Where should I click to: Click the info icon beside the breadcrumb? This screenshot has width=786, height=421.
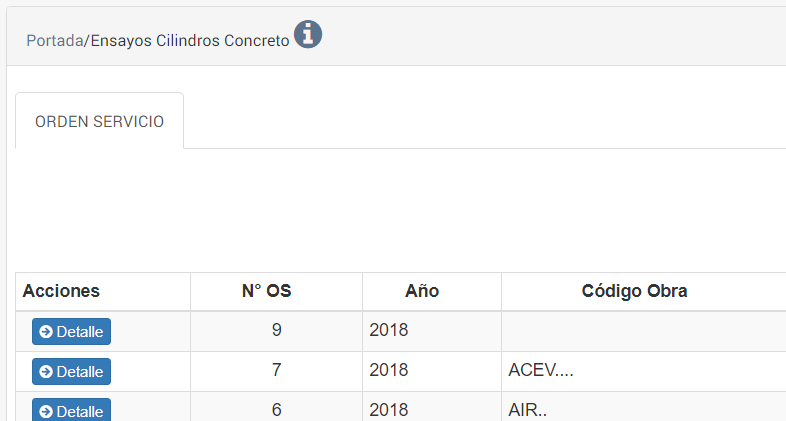(x=308, y=35)
